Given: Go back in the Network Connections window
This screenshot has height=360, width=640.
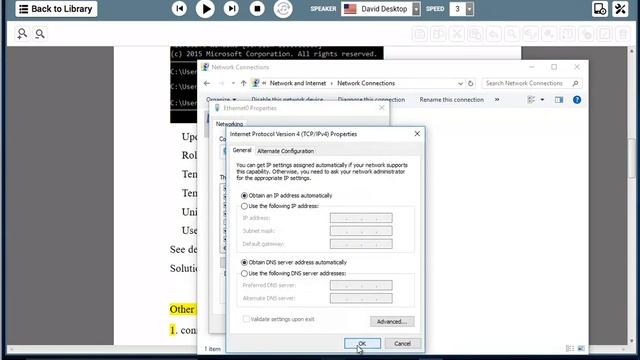Looking at the screenshot, I should click(x=207, y=83).
